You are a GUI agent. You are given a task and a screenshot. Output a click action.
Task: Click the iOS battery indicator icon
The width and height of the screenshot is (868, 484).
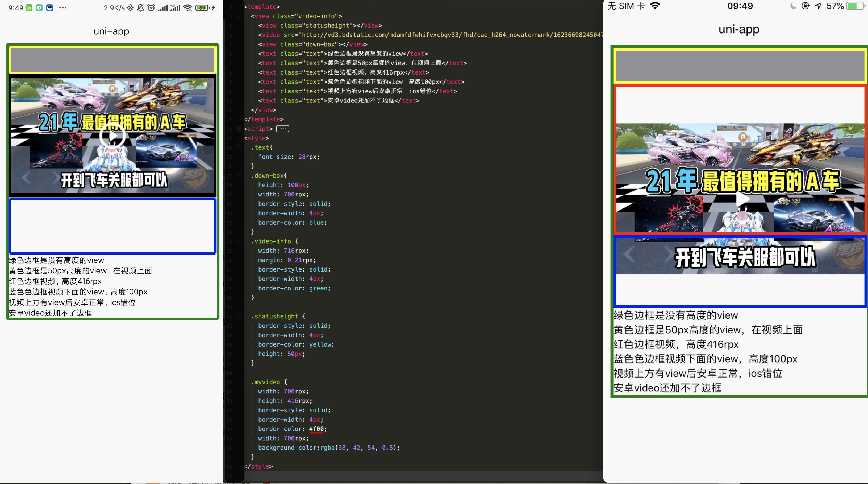pyautogui.click(x=856, y=6)
